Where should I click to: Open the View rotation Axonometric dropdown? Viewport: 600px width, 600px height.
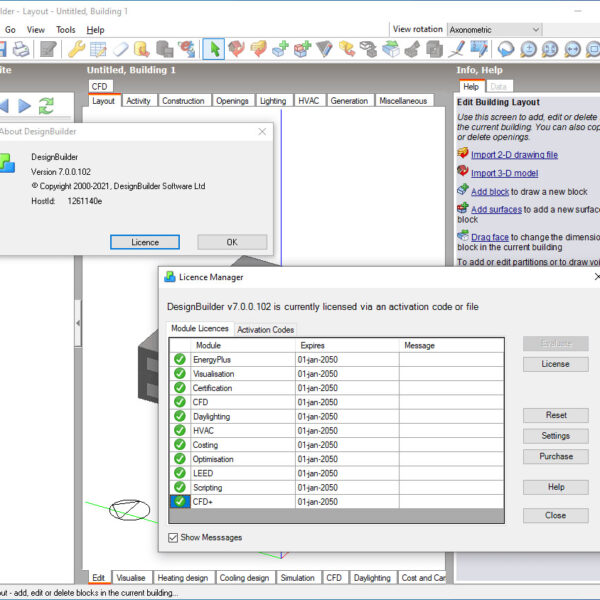click(x=494, y=29)
